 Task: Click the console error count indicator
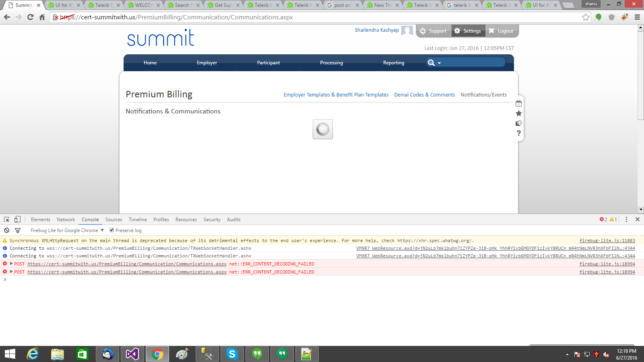point(603,220)
